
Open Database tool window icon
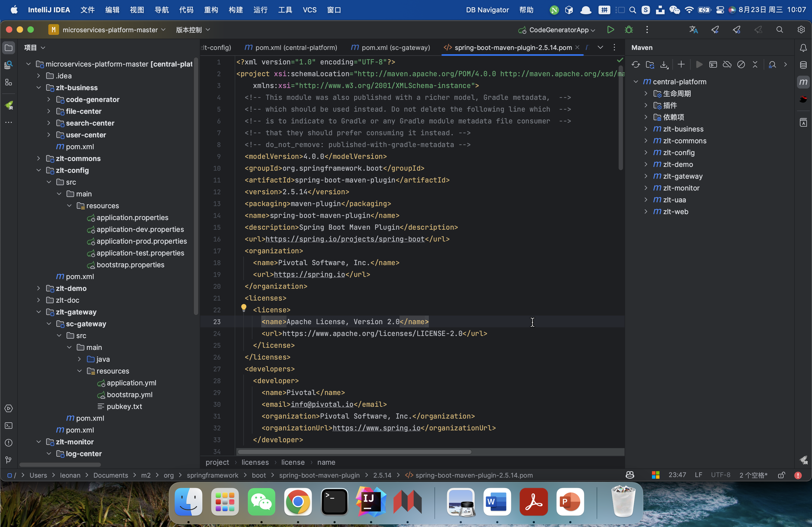point(803,65)
